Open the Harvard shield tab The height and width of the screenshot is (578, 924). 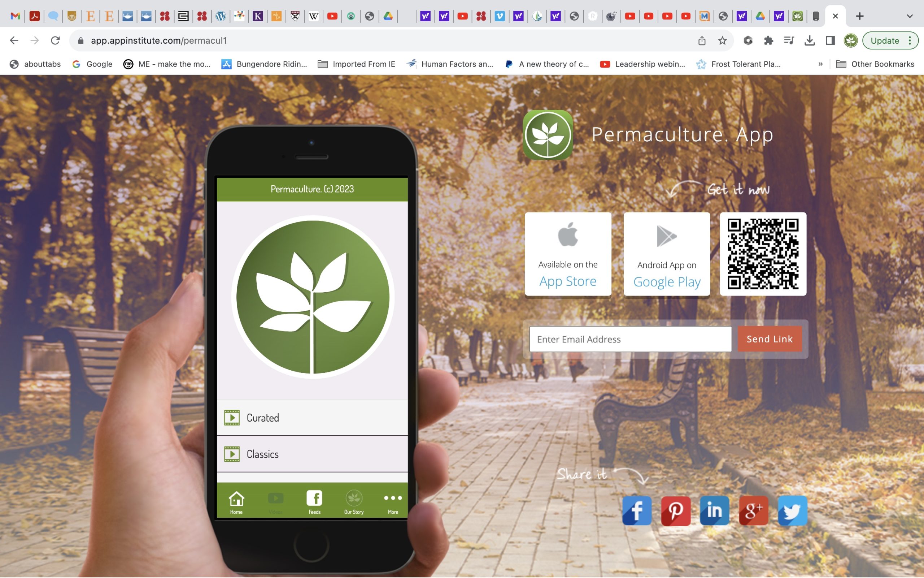(x=295, y=16)
